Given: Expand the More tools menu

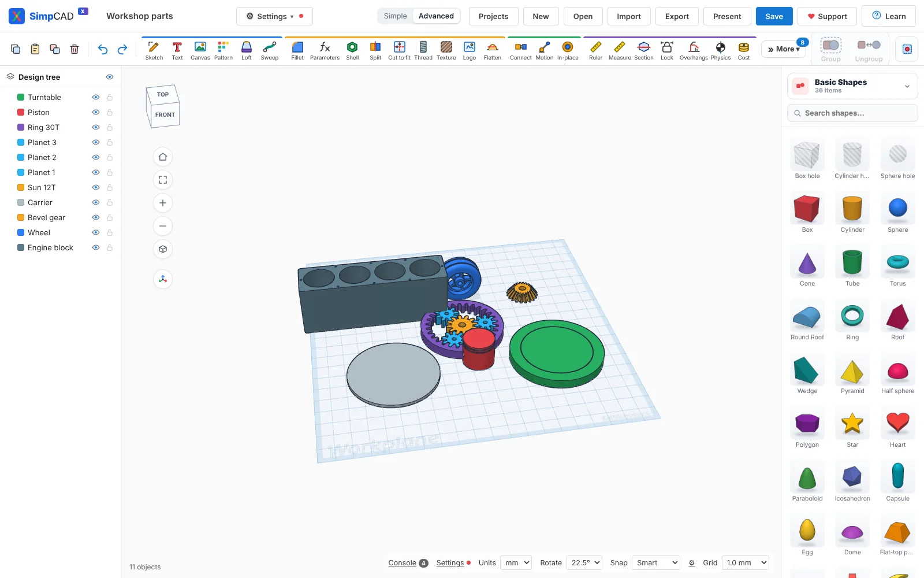Looking at the screenshot, I should [784, 49].
